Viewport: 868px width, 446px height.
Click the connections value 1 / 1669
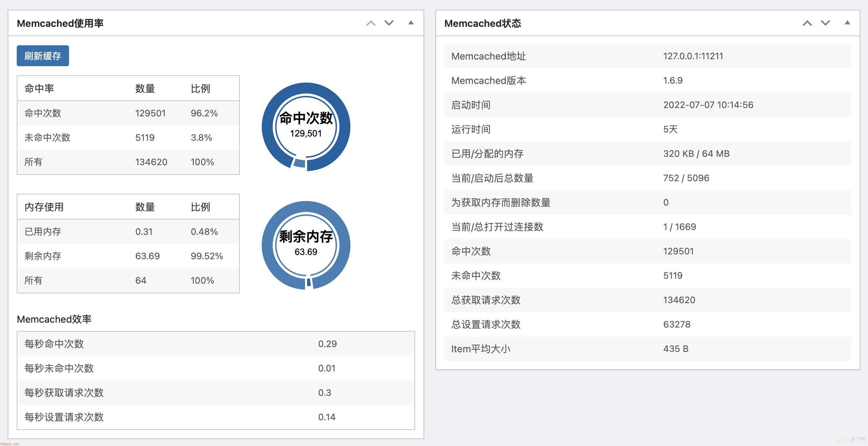(x=679, y=227)
